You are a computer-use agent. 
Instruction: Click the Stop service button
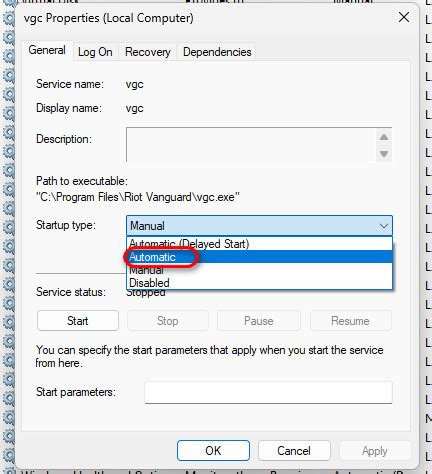click(168, 321)
